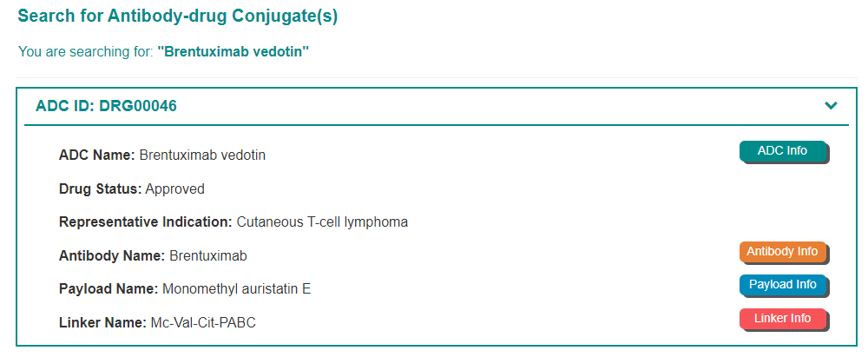Select the antibody value Brentuximab
Viewport: 868px width, 357px height.
pos(208,255)
